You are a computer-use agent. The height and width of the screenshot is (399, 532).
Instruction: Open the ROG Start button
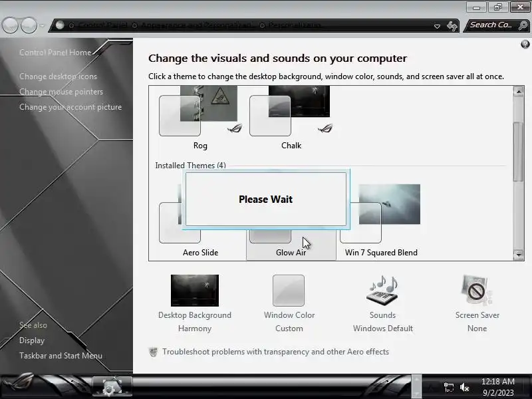19,386
